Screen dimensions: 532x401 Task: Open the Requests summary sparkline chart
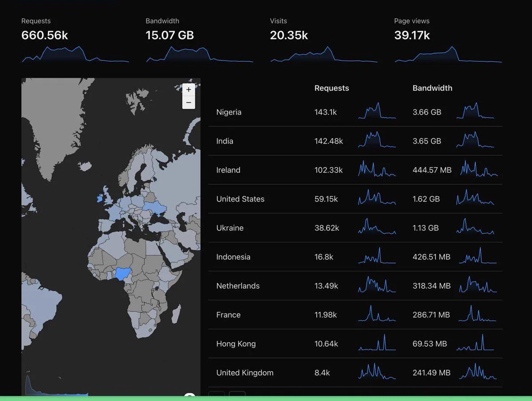pos(75,54)
